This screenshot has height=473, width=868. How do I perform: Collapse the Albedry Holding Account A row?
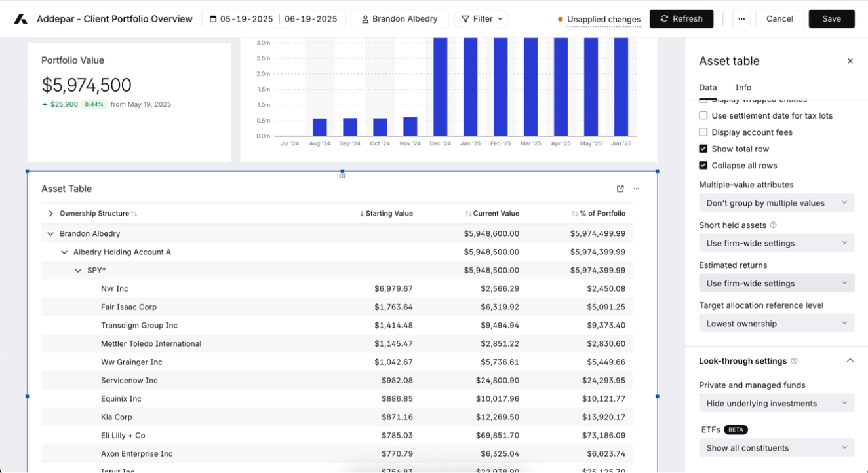pyautogui.click(x=64, y=252)
